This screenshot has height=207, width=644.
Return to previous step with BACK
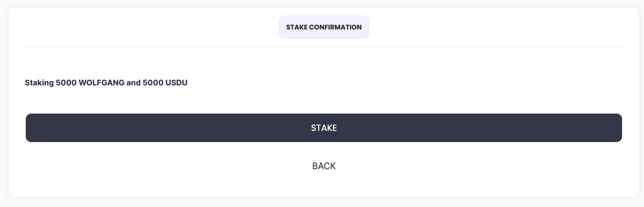pyautogui.click(x=324, y=166)
